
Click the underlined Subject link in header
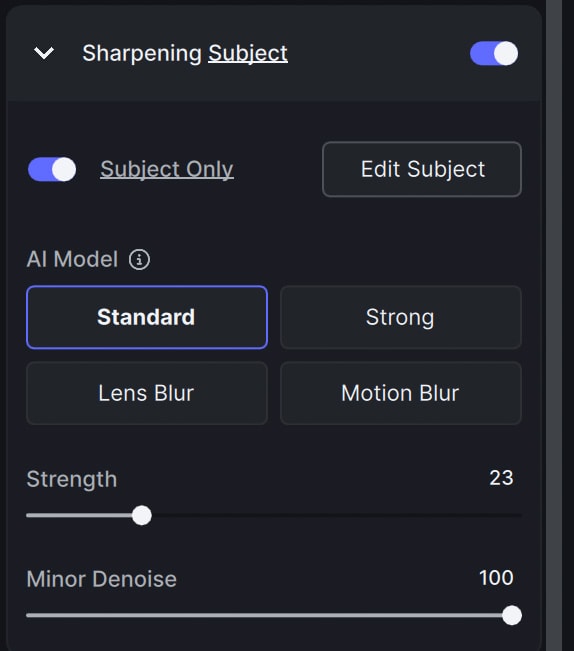248,53
